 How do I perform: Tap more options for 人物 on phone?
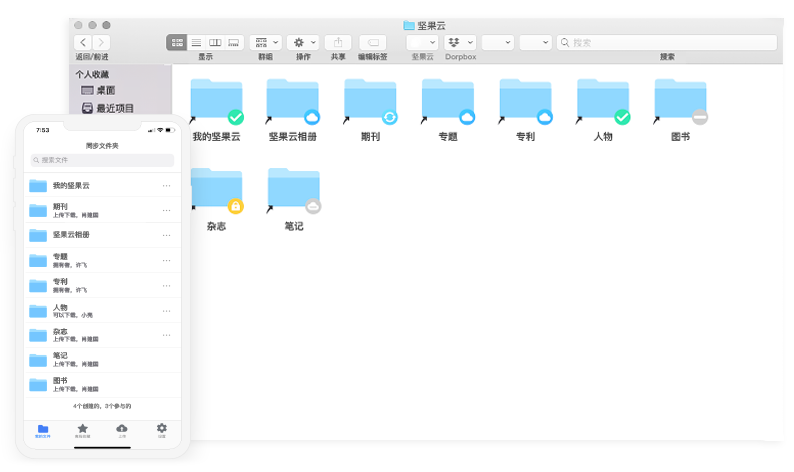167,311
